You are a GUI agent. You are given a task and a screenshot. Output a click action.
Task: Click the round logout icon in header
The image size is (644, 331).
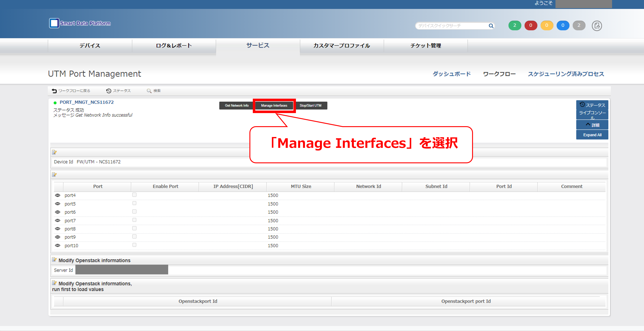pyautogui.click(x=597, y=26)
